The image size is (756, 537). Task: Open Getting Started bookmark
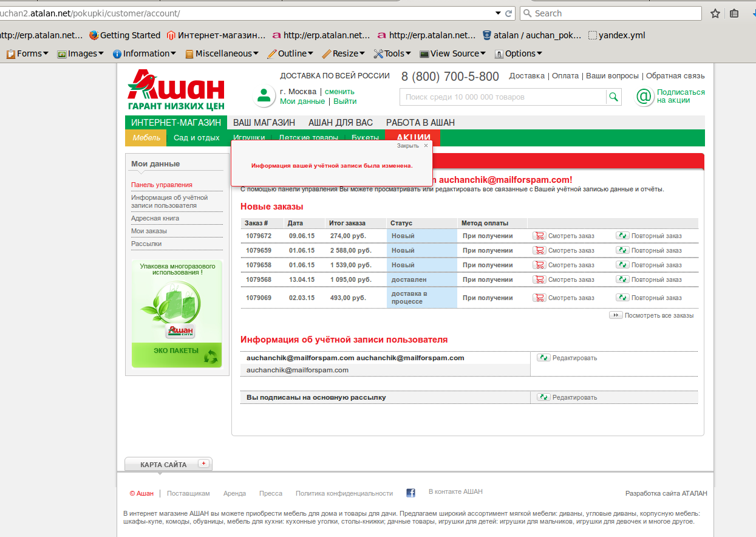(124, 35)
